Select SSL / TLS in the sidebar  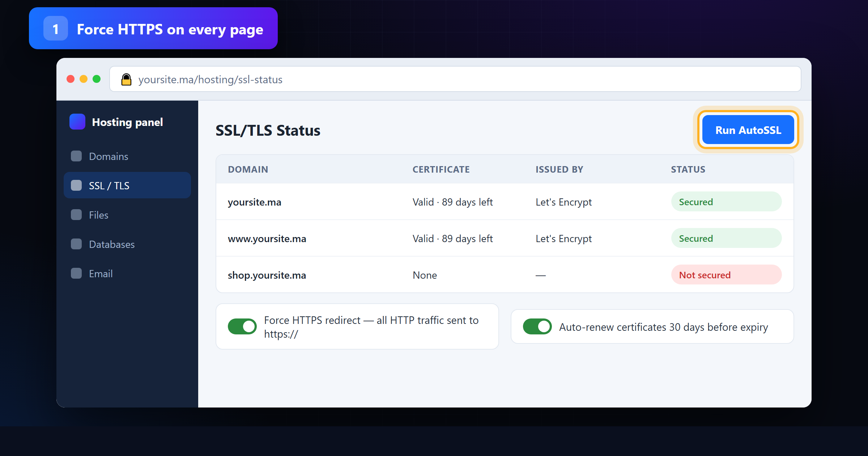tap(127, 185)
